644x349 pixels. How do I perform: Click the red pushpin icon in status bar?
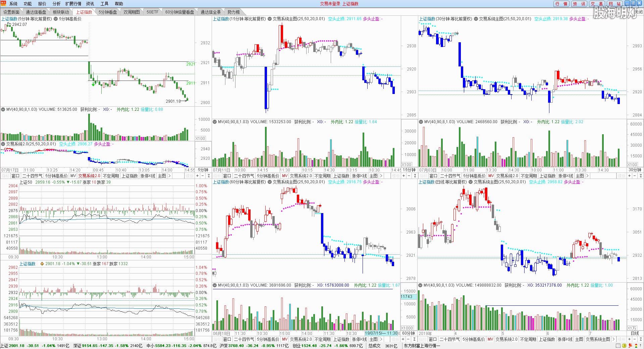tap(630, 346)
